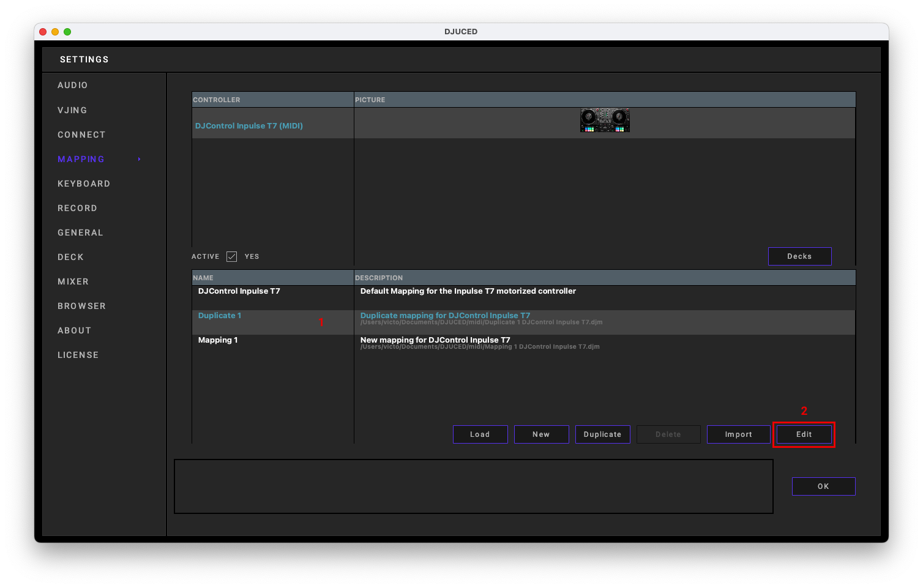Expand the MAPPING section arrow
923x588 pixels.
coord(139,159)
